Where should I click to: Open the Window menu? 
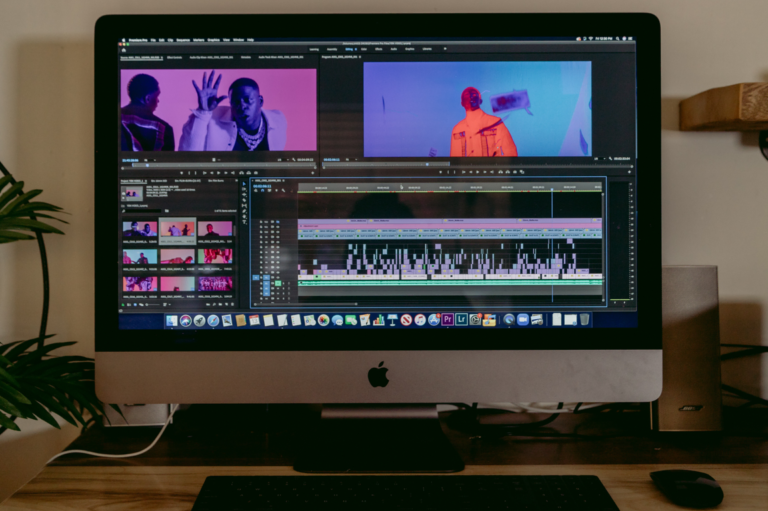239,40
